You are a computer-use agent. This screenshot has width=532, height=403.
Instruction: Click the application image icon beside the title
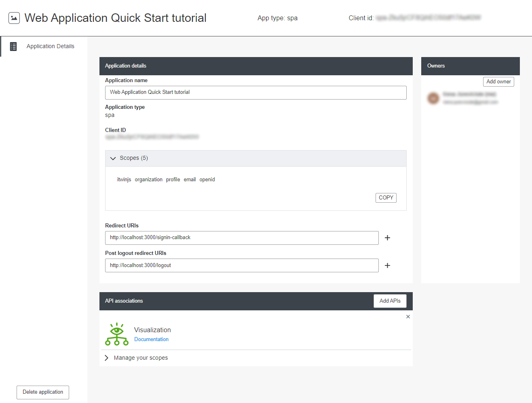[14, 18]
